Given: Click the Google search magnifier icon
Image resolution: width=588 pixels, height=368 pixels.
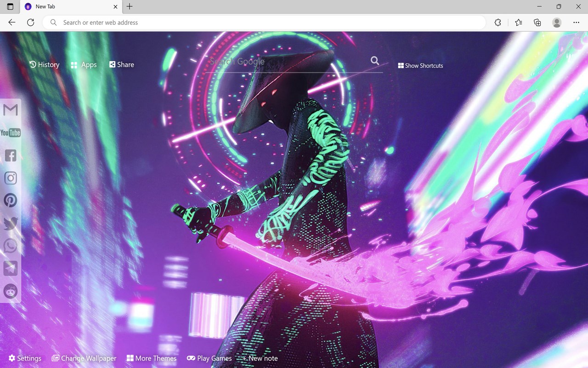Looking at the screenshot, I should coord(375,60).
